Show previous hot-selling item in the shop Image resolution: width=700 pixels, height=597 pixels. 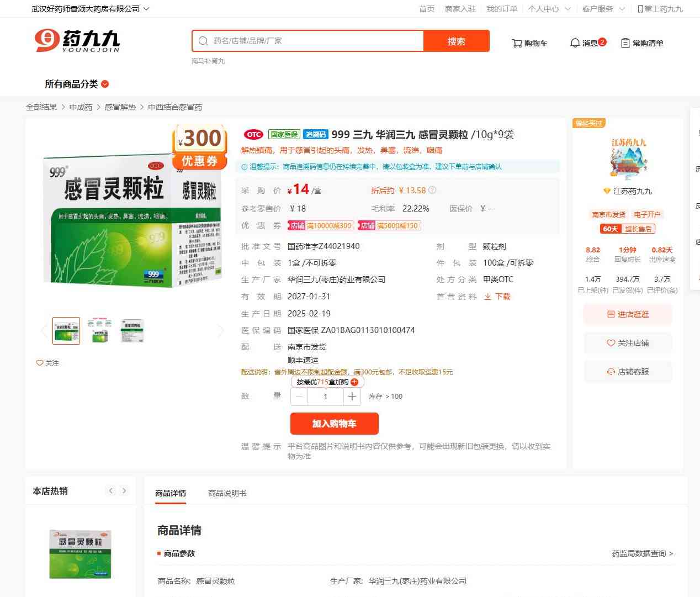pos(111,490)
